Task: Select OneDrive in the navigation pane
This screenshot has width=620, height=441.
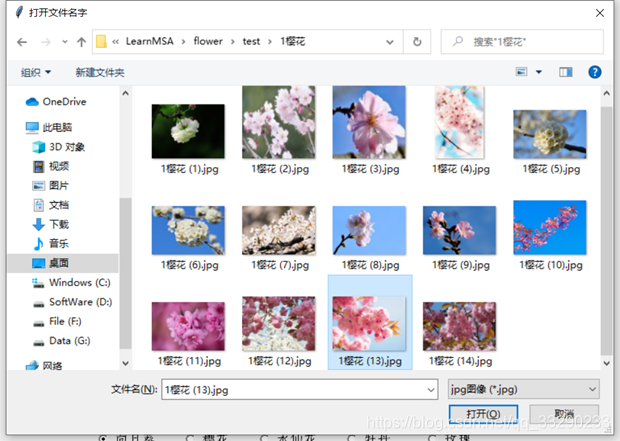Action: coord(56,102)
